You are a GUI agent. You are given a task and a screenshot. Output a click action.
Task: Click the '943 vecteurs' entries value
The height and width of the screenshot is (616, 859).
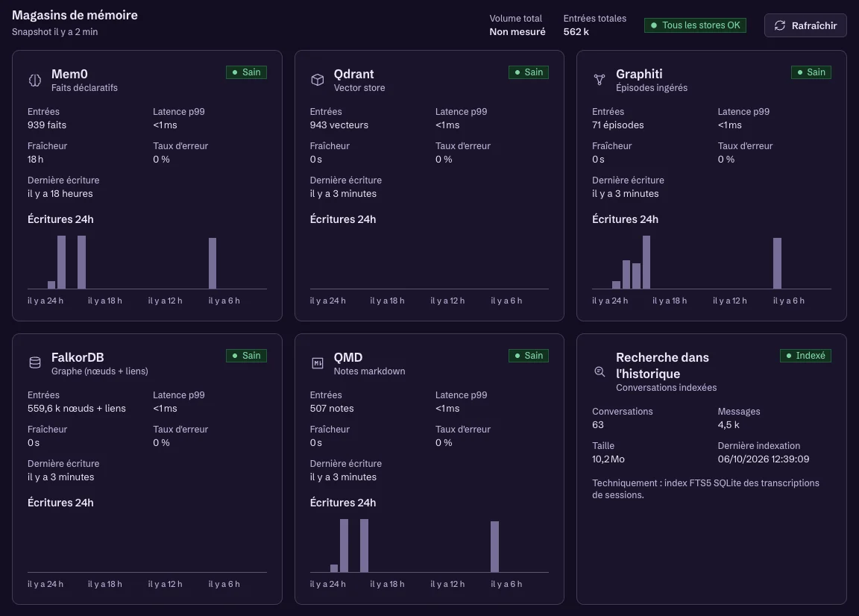(x=339, y=125)
